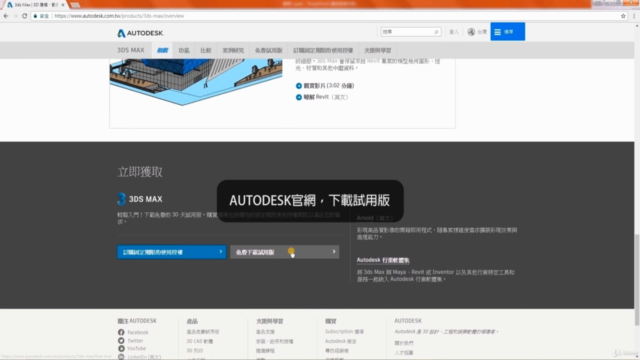This screenshot has height=360, width=640.
Task: Click the blue subscribe button
Action: point(171,252)
